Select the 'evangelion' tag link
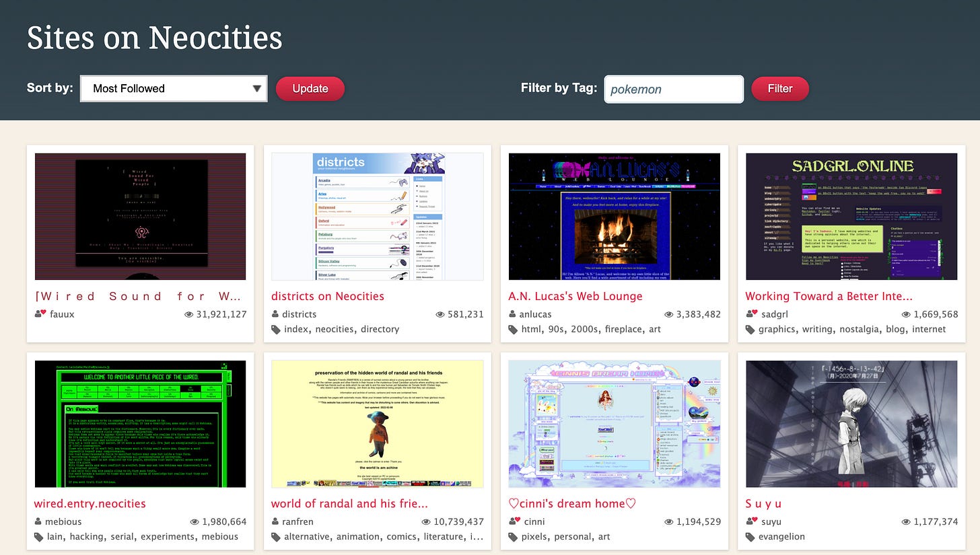The image size is (980, 555). click(781, 536)
